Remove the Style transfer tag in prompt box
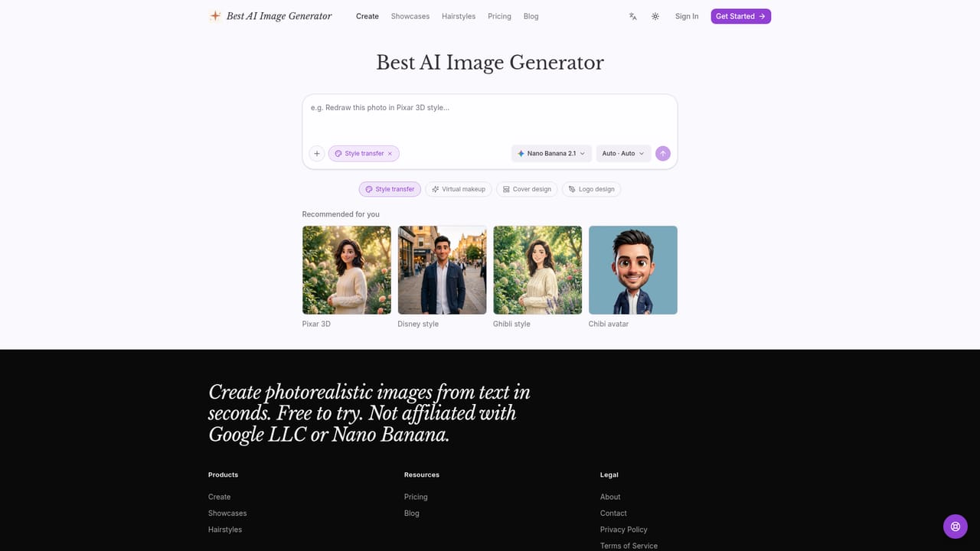 click(x=390, y=154)
